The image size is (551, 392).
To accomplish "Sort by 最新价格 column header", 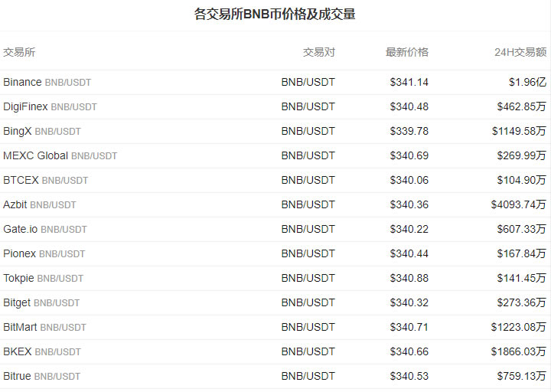I will coord(407,52).
